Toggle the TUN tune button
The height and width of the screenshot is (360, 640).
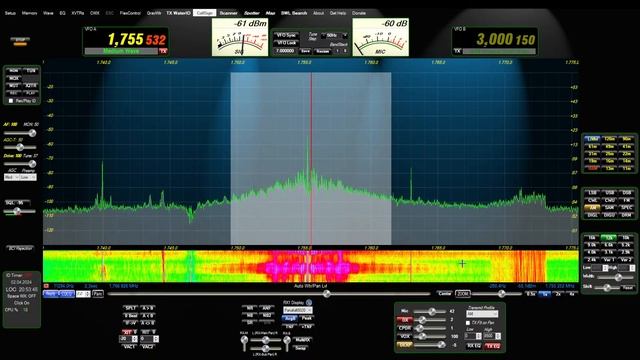coord(31,71)
